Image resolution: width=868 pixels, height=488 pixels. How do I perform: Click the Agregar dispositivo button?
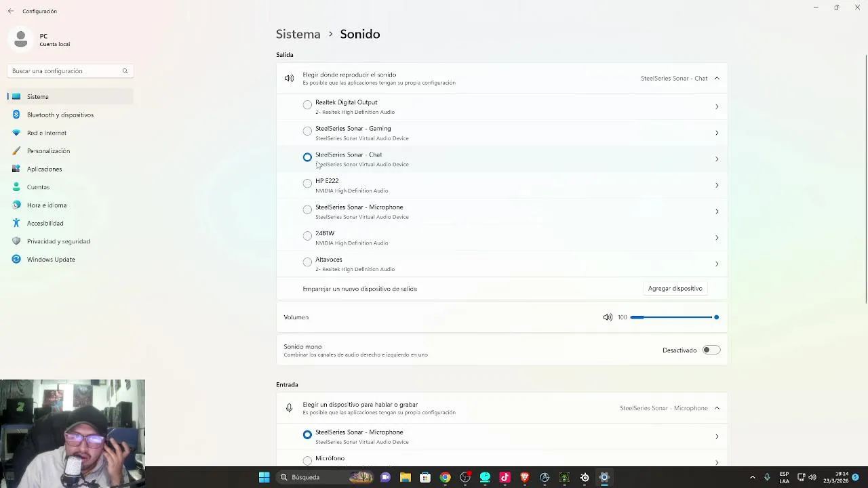point(675,289)
